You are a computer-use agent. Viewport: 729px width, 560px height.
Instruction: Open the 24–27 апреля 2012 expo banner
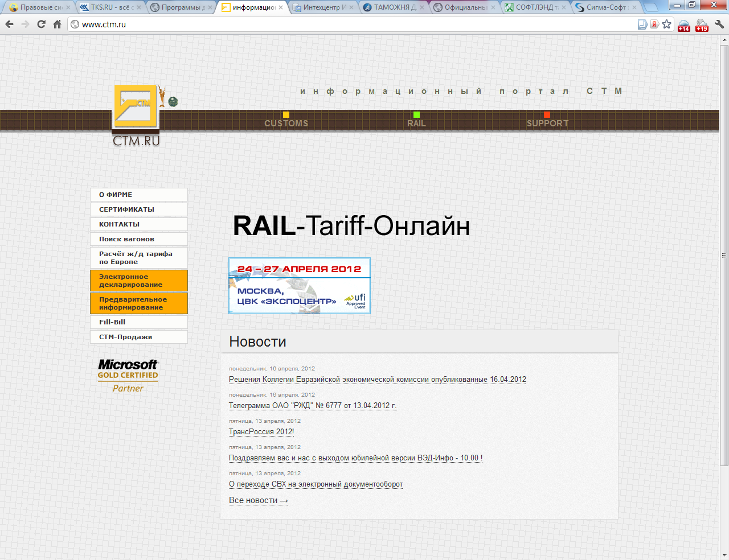click(300, 286)
